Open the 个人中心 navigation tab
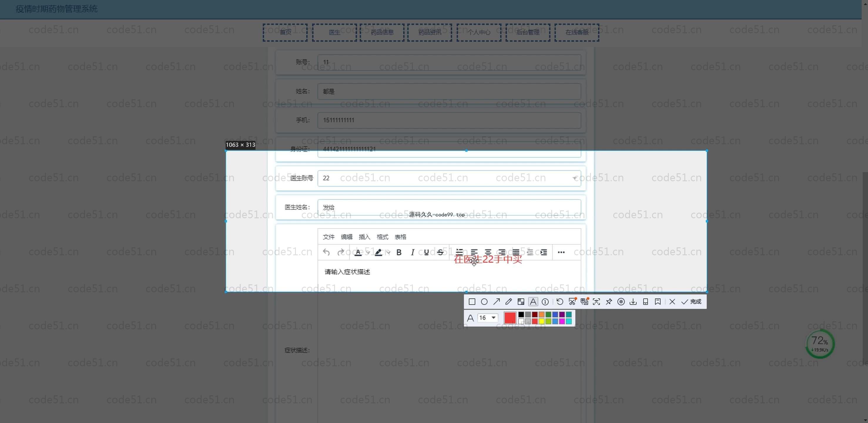 coord(479,32)
